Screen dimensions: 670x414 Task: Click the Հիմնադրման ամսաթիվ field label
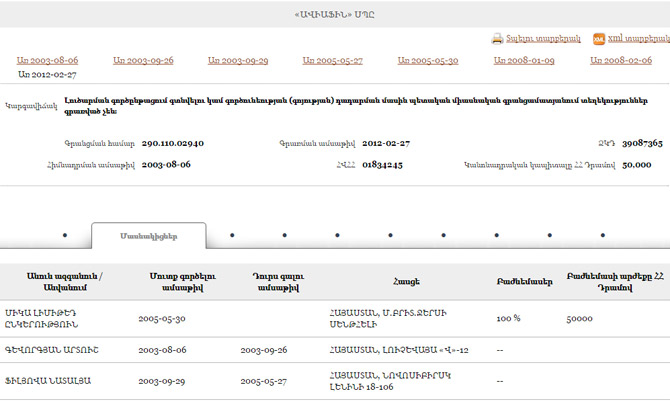point(91,165)
